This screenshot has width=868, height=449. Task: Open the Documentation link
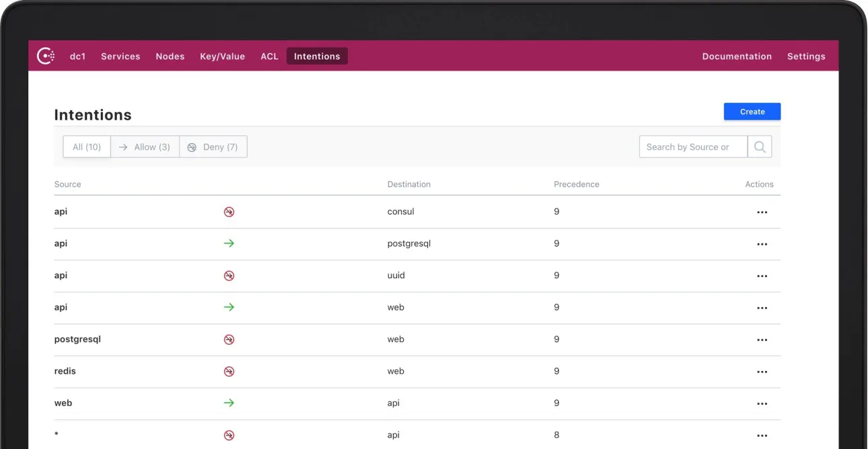[x=737, y=56]
